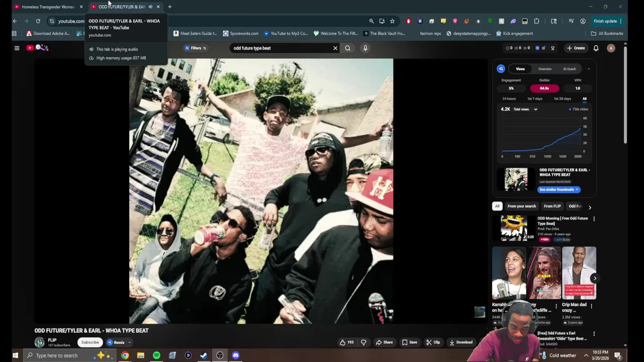Open the Chrome profile icon

tap(583, 21)
